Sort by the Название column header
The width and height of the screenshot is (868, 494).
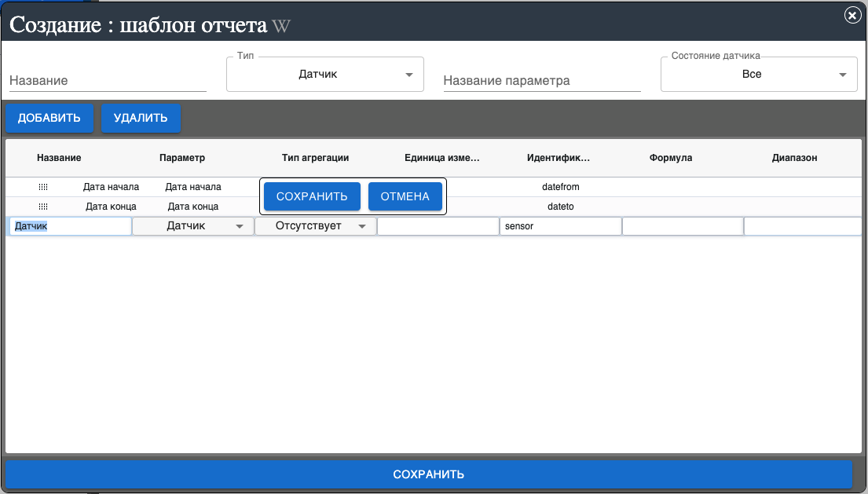click(x=59, y=158)
